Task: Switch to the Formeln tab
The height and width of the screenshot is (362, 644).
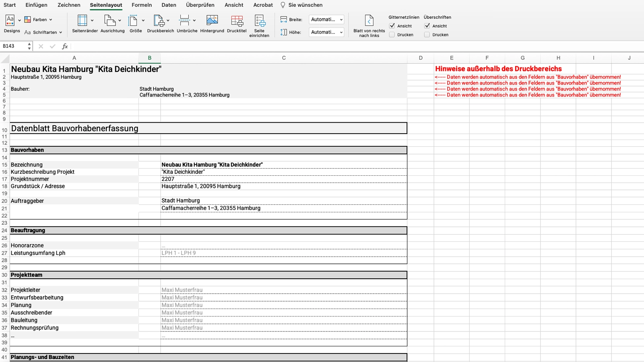Action: [142, 5]
